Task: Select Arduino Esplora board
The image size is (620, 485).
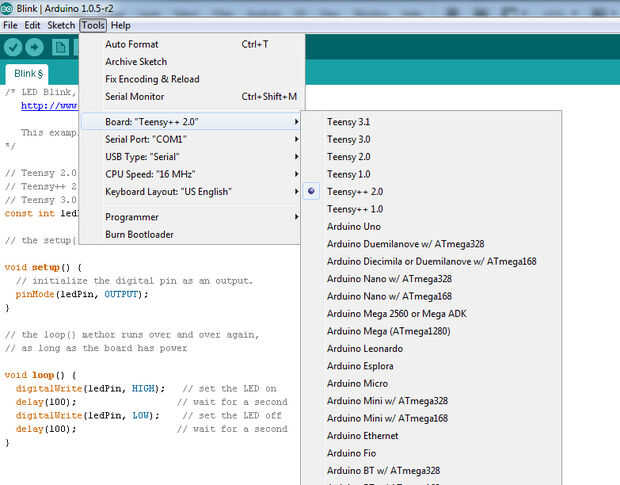Action: click(431, 366)
